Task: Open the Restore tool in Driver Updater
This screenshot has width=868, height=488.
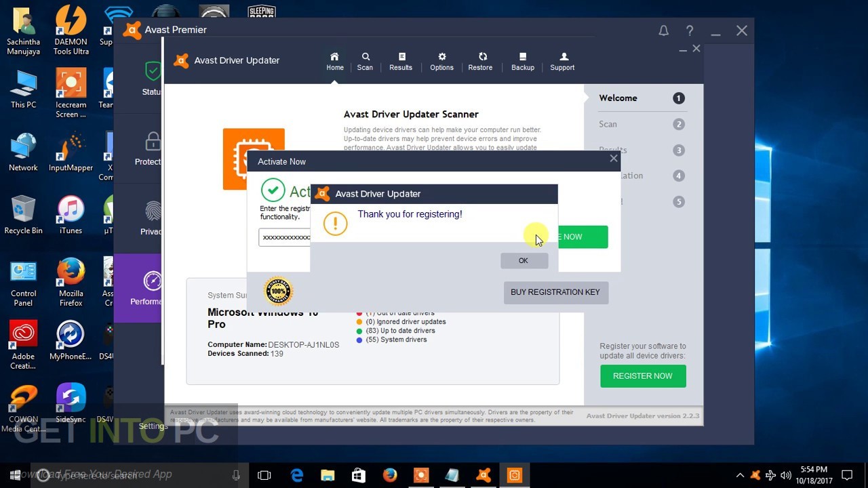Action: coord(480,62)
